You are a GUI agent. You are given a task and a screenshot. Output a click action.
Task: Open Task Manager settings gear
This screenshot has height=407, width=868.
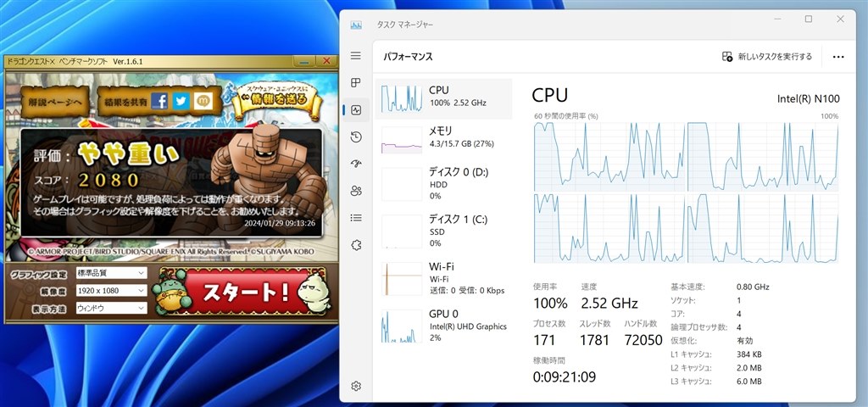[x=356, y=386]
